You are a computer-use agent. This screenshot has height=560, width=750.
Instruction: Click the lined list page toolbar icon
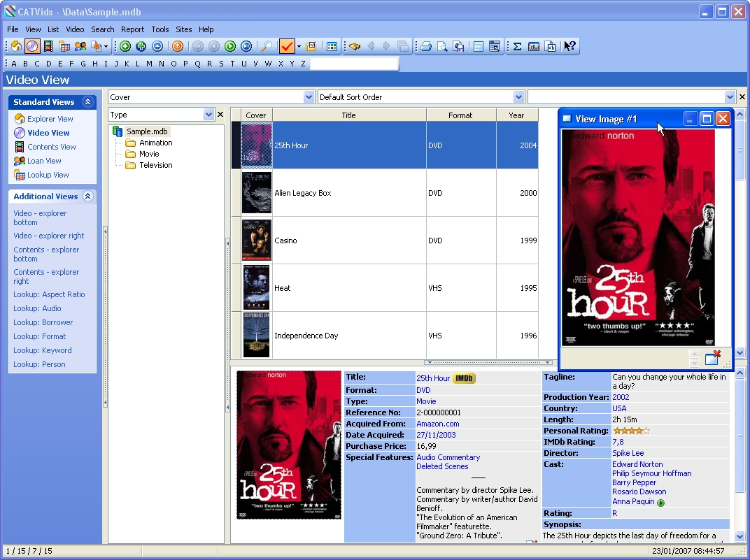[x=479, y=46]
